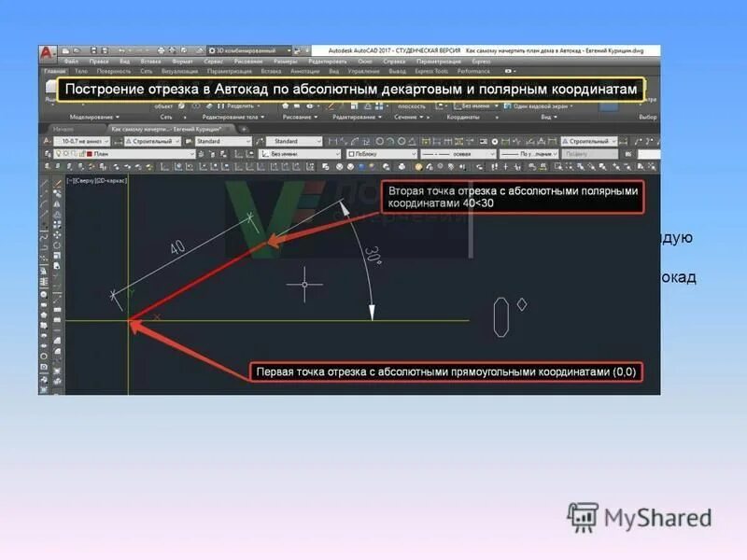
Task: Click the undo arrow in quick access toolbar
Action: click(122, 50)
